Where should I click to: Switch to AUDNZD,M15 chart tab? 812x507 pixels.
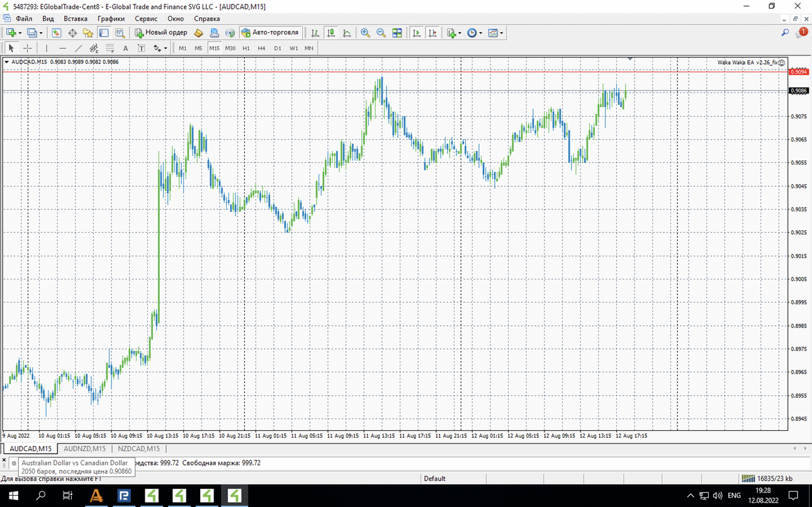[x=85, y=448]
